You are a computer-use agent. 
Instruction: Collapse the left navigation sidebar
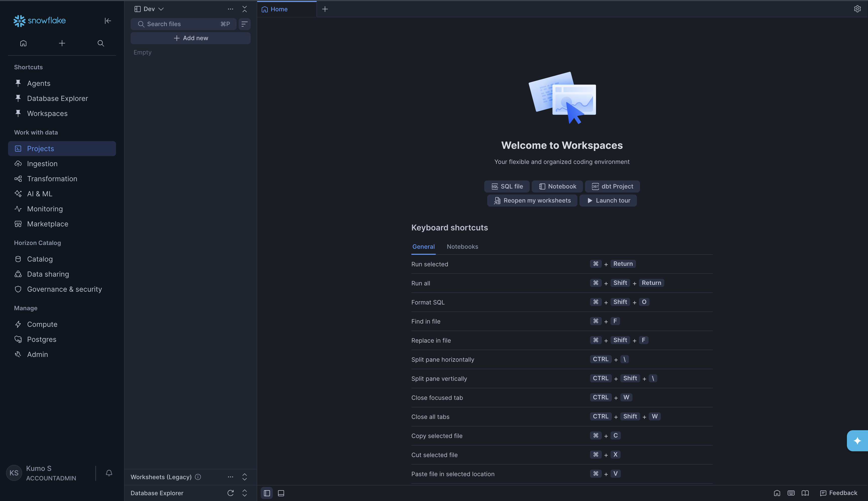click(108, 21)
